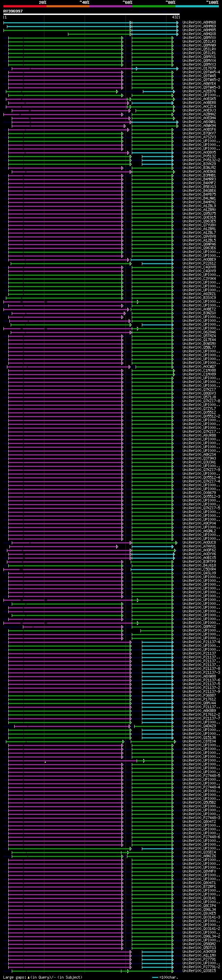This screenshot has width=222, height=980.
Task: Open hit UniRef100_Q8VHF0
Action: tap(199, 871)
